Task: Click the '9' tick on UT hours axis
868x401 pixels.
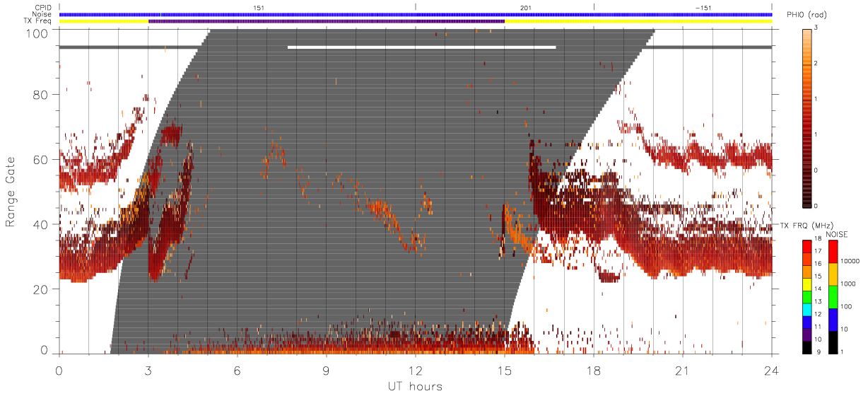Action: click(327, 370)
